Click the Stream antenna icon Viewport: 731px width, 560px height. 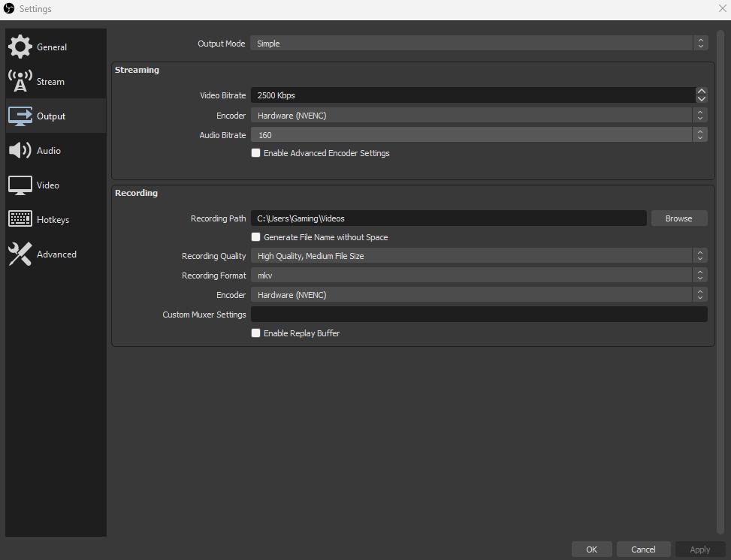[20, 81]
